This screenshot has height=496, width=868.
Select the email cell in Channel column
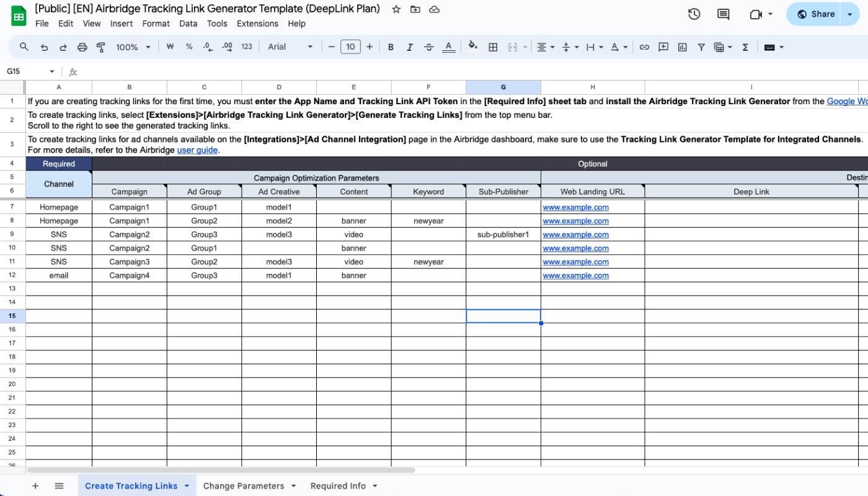(x=59, y=276)
